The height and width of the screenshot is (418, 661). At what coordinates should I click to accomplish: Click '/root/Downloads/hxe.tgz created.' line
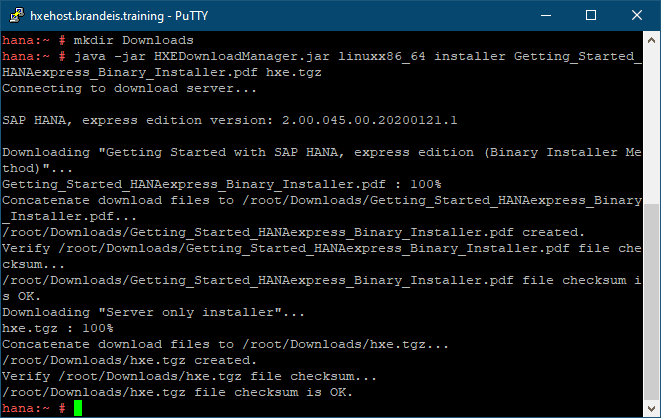pyautogui.click(x=129, y=361)
